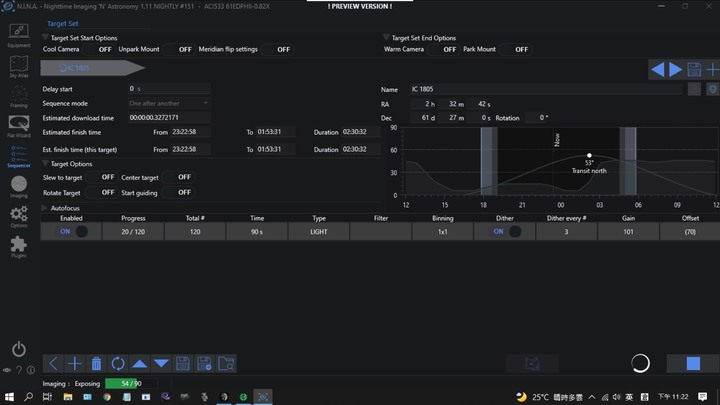Move sequence row down with down arrow
720x405 pixels.
click(161, 364)
